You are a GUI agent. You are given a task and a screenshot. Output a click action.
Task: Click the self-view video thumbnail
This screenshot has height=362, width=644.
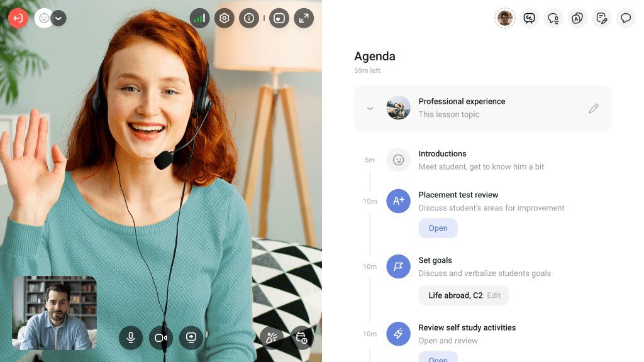(x=55, y=313)
